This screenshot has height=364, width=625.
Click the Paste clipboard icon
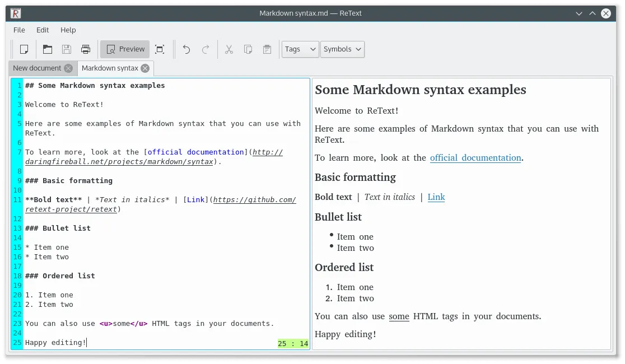click(x=267, y=49)
